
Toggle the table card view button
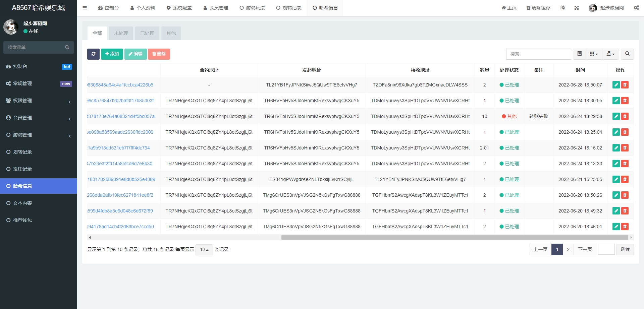[579, 54]
